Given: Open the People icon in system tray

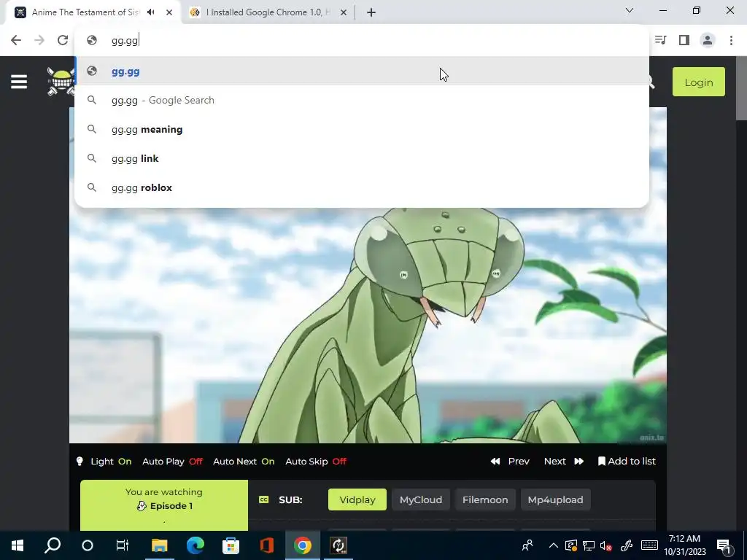Looking at the screenshot, I should 527,545.
